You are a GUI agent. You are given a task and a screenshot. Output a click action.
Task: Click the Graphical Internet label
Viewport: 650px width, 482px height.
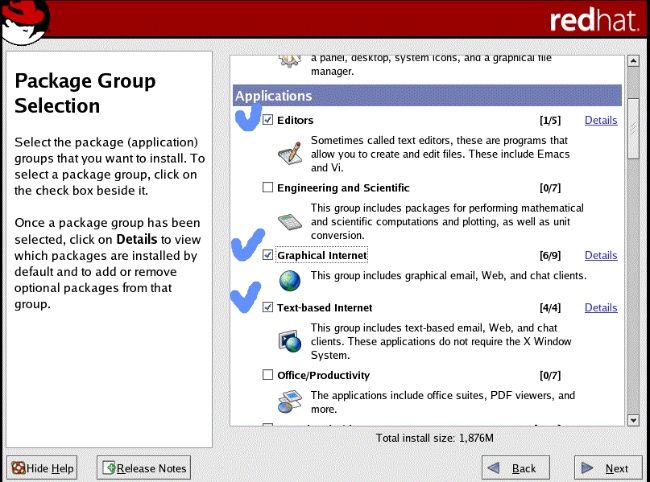(x=322, y=255)
